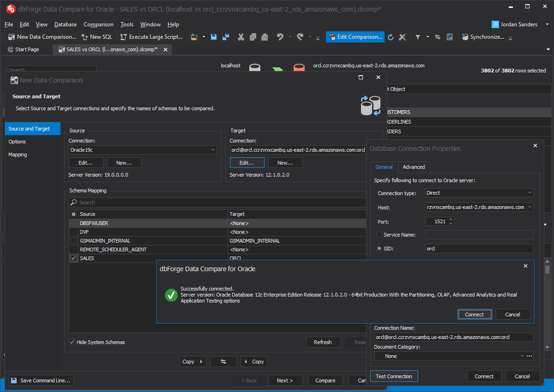Click the Save icon in the toolbar
Viewport: 554px width, 392px height.
[x=214, y=37]
